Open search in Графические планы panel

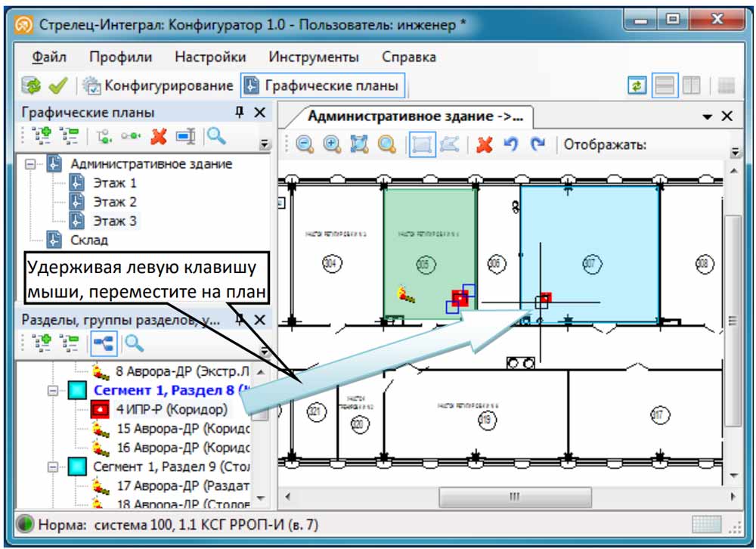point(216,136)
